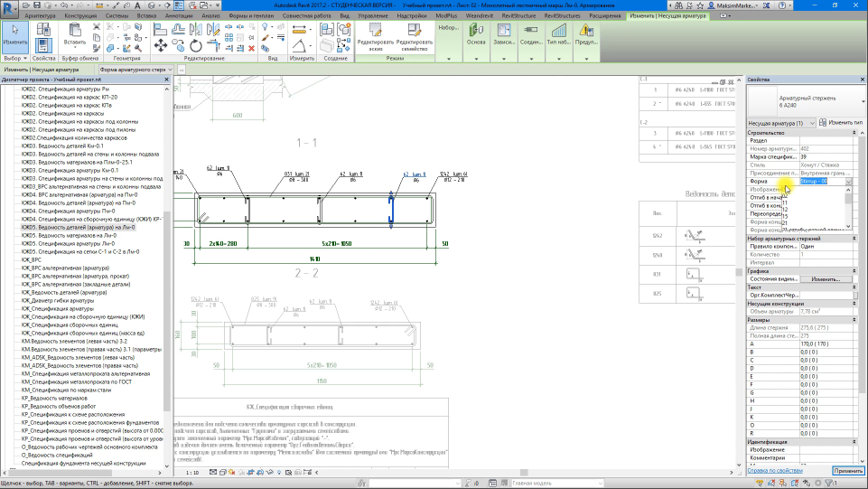Click the Основа (Pick host) icon
868x489 pixels.
pyautogui.click(x=476, y=30)
